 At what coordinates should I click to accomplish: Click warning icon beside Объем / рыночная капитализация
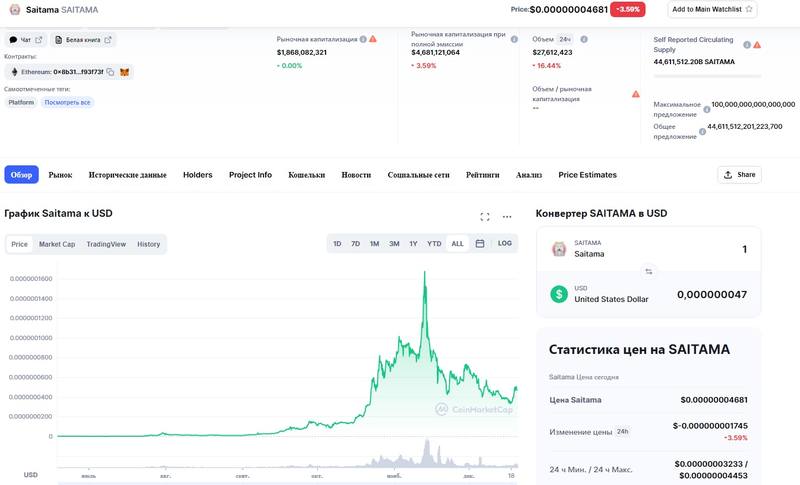(636, 94)
